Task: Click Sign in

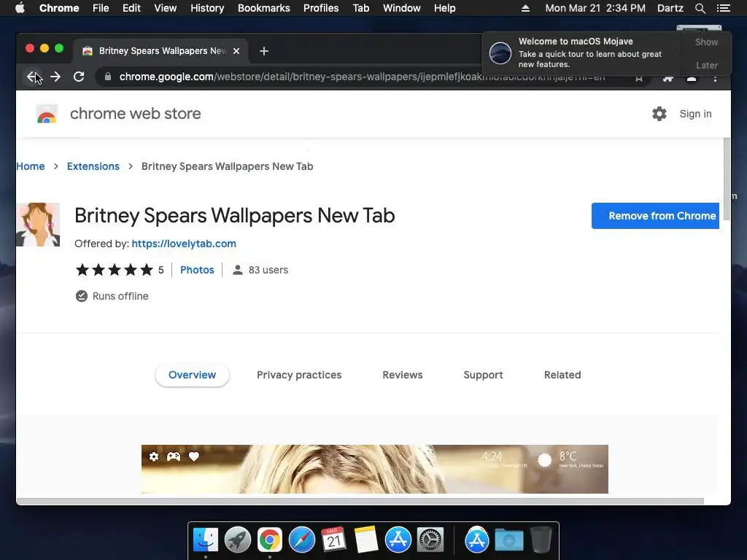Action: coord(695,114)
